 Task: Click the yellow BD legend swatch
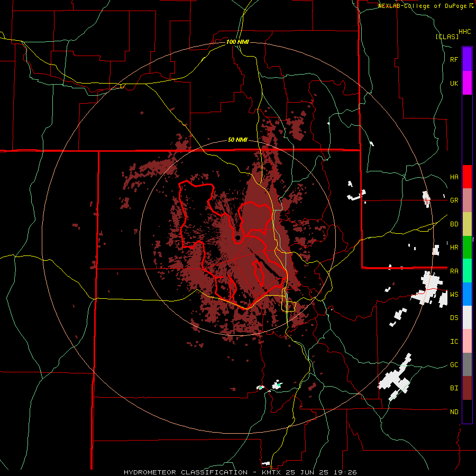coord(467,224)
